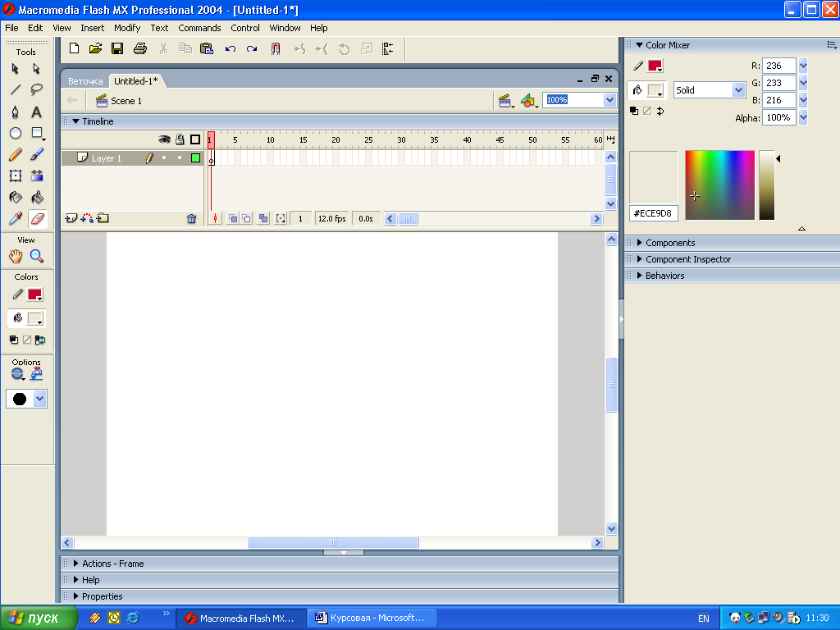Open the Control menu
The height and width of the screenshot is (630, 840).
point(244,28)
